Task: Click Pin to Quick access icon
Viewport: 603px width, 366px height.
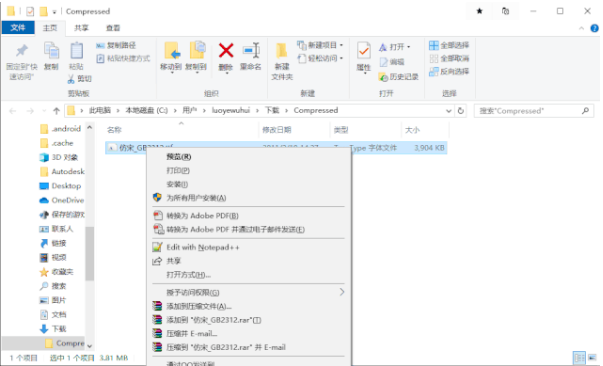Action: pyautogui.click(x=22, y=51)
